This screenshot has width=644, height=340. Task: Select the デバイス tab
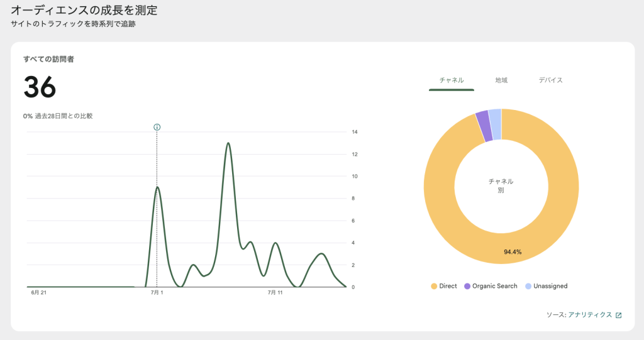tap(550, 80)
